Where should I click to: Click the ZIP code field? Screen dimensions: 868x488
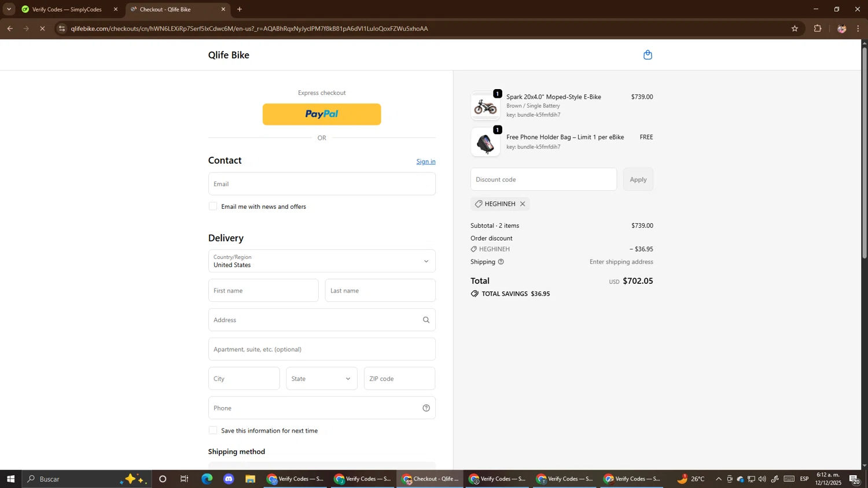(399, 379)
